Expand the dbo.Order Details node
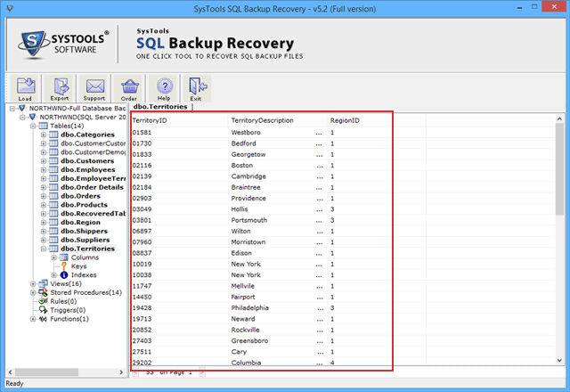Viewport: 570px width, 392px height. point(44,187)
